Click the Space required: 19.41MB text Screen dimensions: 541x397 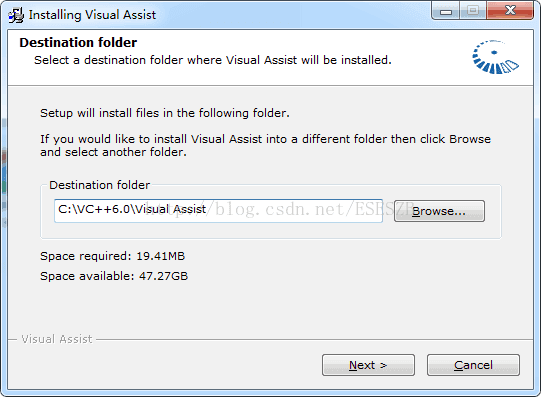(x=112, y=256)
